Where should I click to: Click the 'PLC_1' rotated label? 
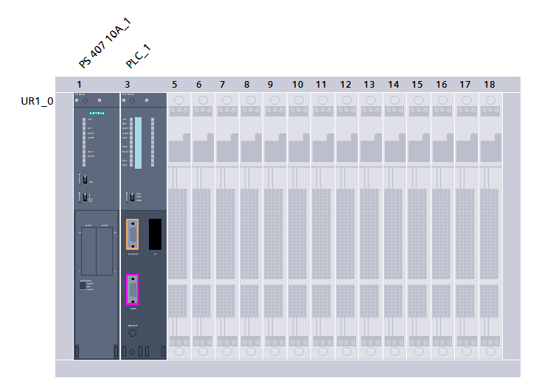pyautogui.click(x=138, y=56)
